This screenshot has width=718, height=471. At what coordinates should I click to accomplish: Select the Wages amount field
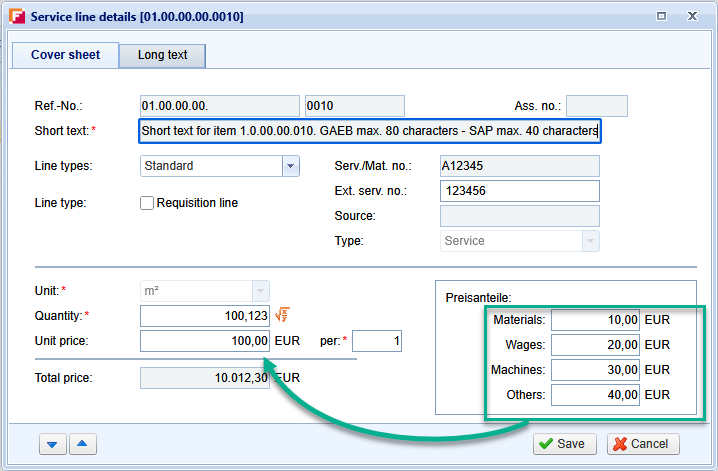tap(595, 345)
